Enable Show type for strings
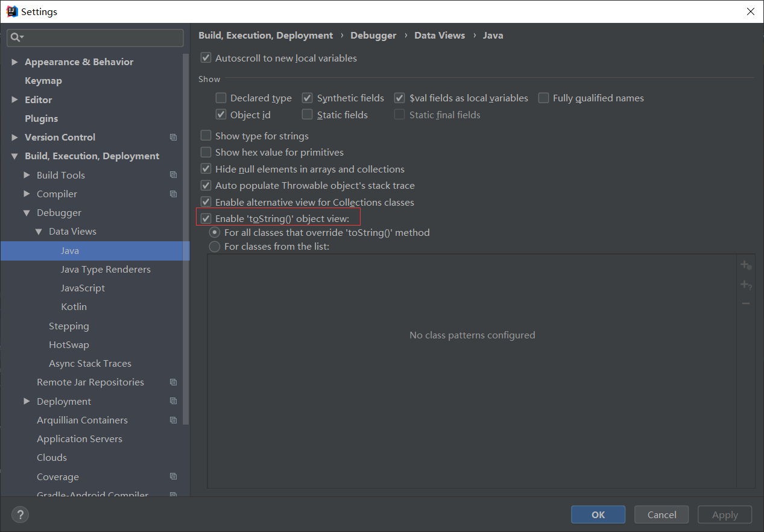 coord(206,136)
